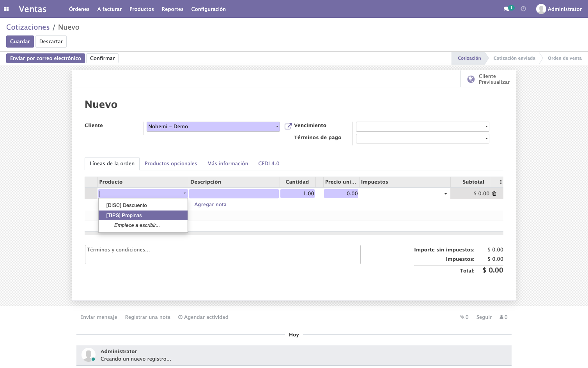Open the conversations chat icon
588x368 pixels.
pos(507,9)
